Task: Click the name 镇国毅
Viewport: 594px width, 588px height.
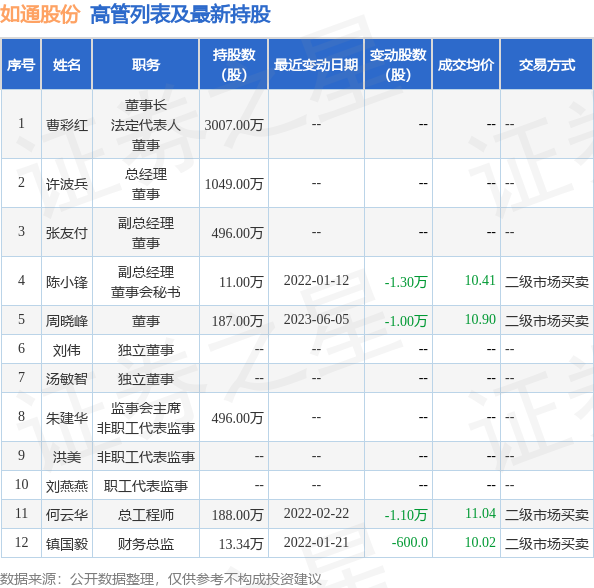Action: pyautogui.click(x=67, y=544)
